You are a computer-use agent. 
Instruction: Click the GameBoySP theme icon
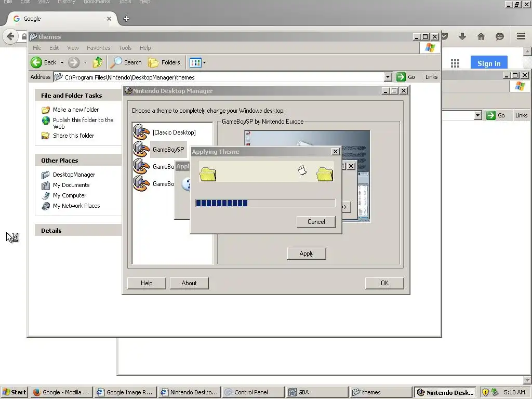(141, 149)
